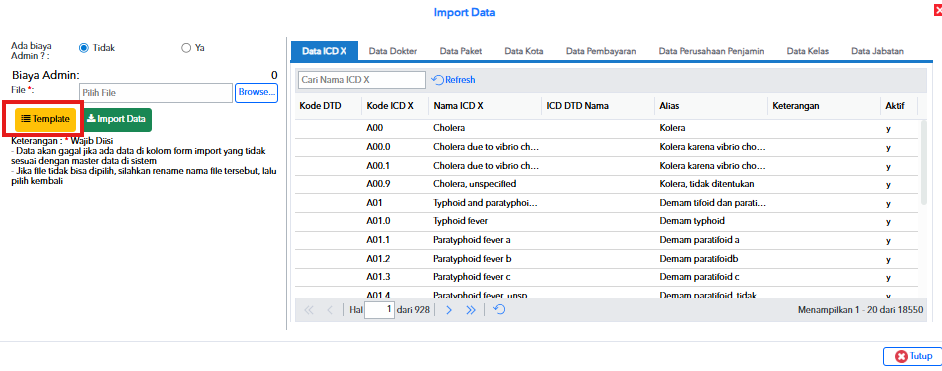
Task: Select the row with code A00.1
Action: pos(607,166)
